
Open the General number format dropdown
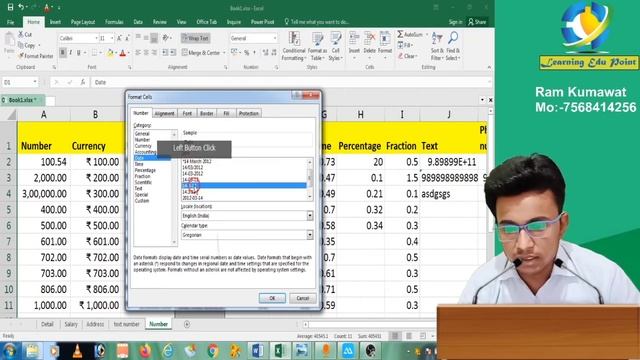pyautogui.click(x=275, y=38)
